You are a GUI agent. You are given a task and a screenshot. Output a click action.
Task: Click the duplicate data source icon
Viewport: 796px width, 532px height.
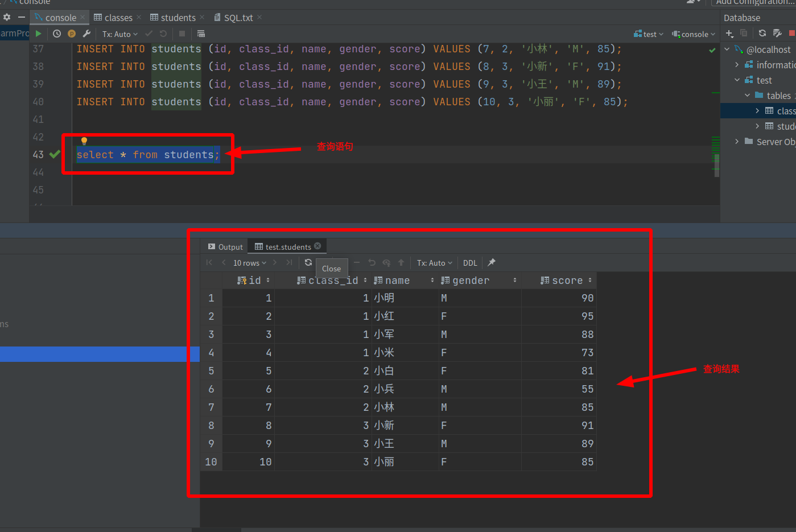(744, 34)
